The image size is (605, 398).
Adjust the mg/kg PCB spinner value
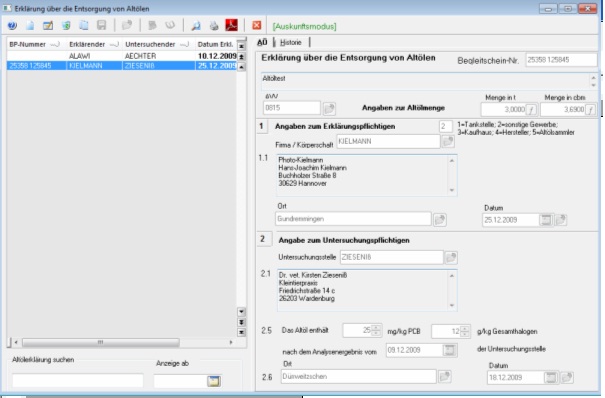coord(375,331)
